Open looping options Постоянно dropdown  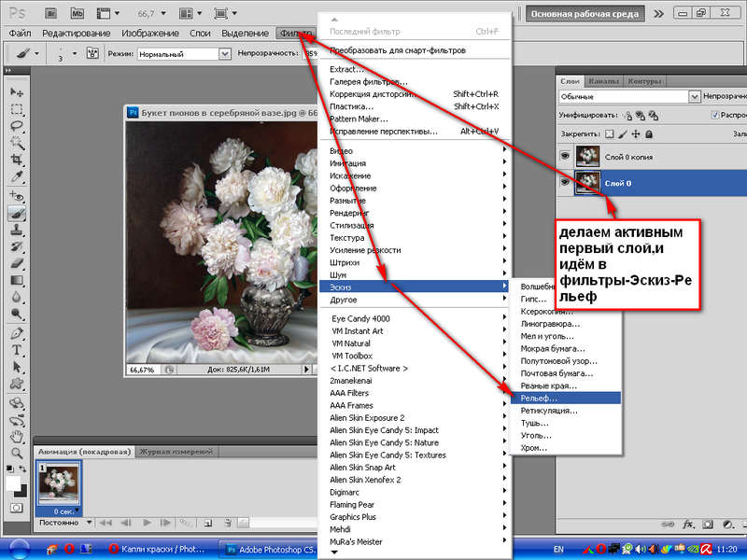(x=65, y=523)
